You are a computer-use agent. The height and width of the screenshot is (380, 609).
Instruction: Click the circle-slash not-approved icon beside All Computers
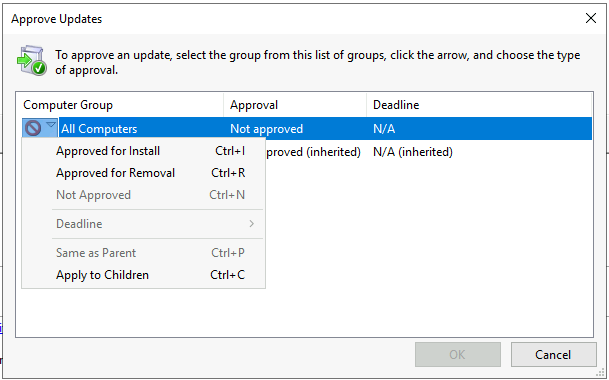tap(33, 128)
